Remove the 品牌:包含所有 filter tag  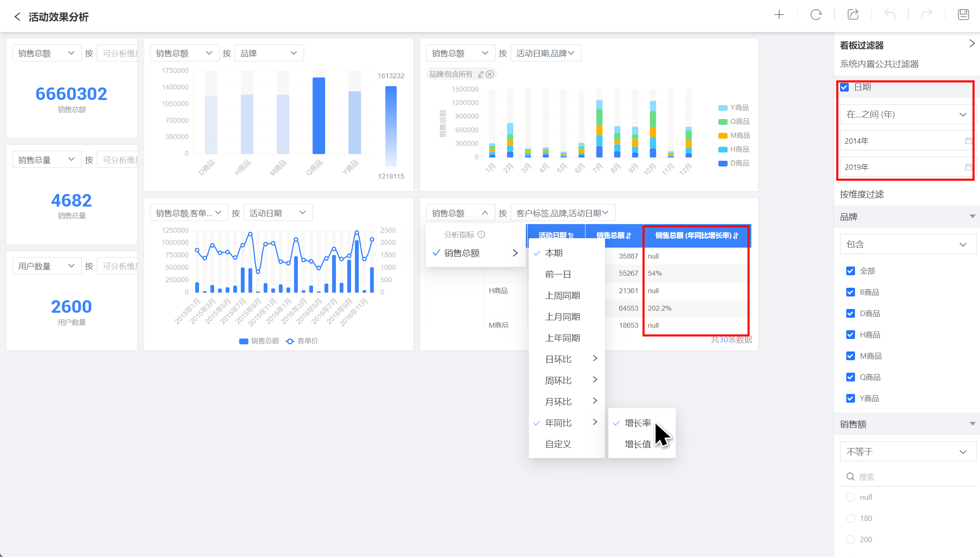click(490, 75)
